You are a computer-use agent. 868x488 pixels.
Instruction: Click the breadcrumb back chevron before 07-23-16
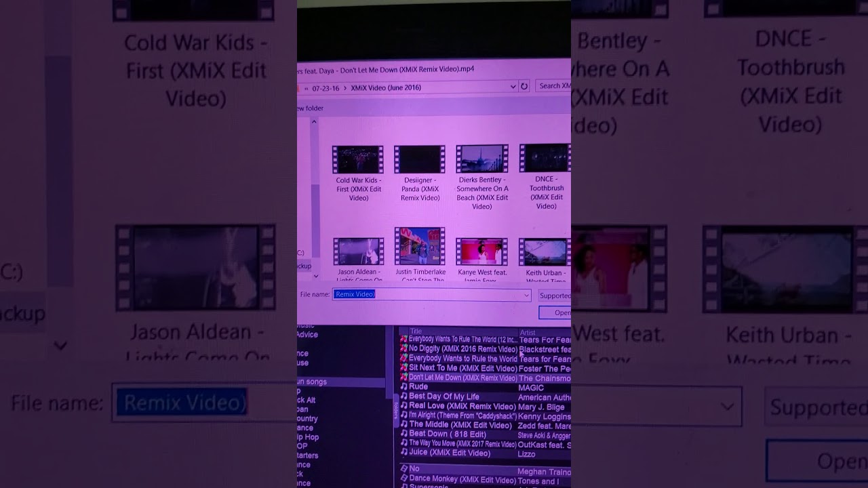point(307,88)
